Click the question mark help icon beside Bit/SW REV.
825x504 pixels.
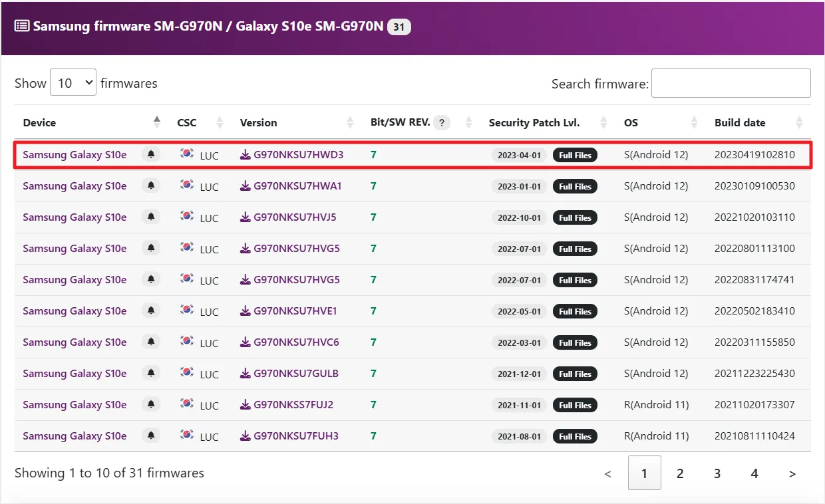coord(442,122)
